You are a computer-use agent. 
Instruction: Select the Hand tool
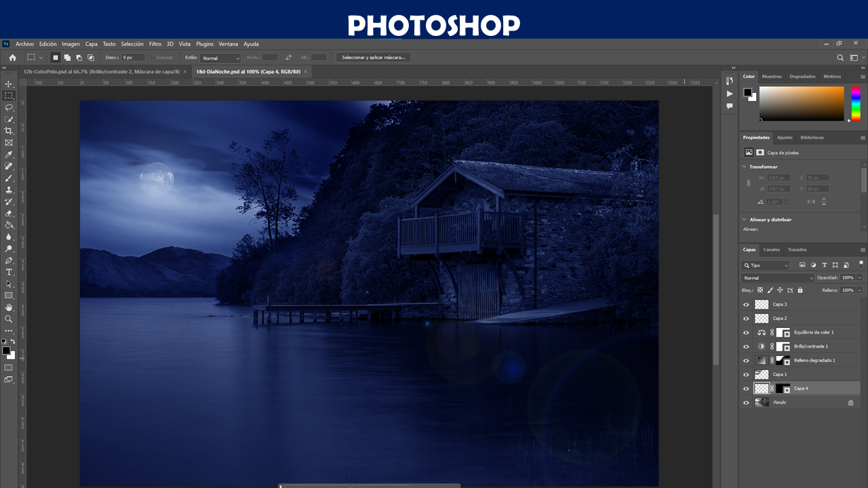9,307
